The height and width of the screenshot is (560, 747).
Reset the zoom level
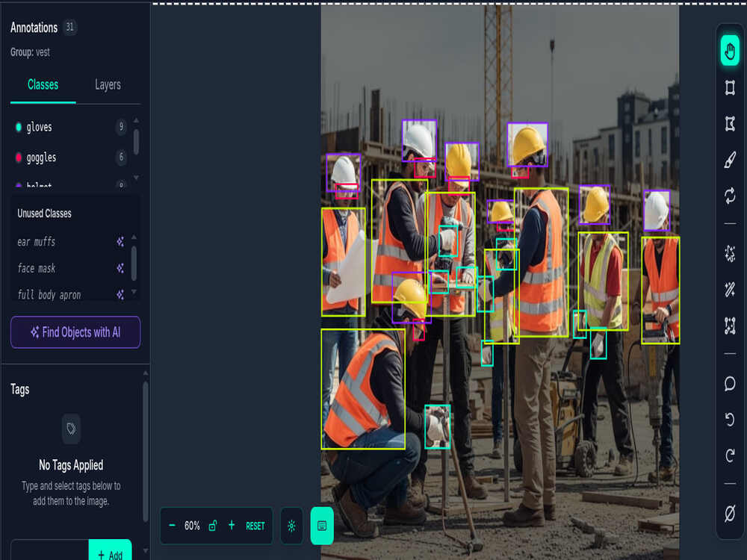point(255,526)
